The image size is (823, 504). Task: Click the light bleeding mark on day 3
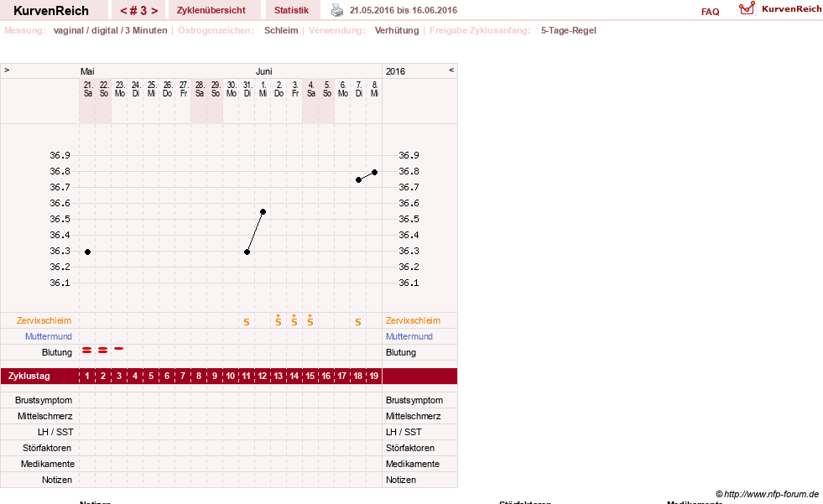point(119,348)
